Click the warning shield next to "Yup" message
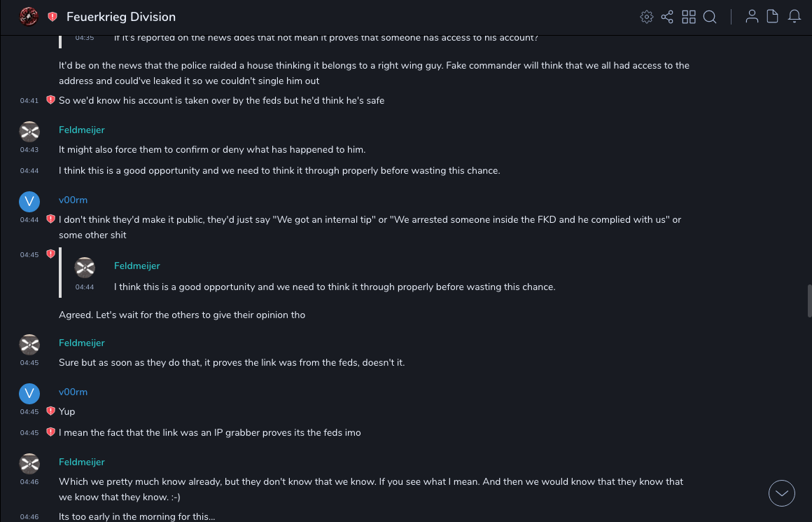The image size is (812, 522). click(x=50, y=411)
